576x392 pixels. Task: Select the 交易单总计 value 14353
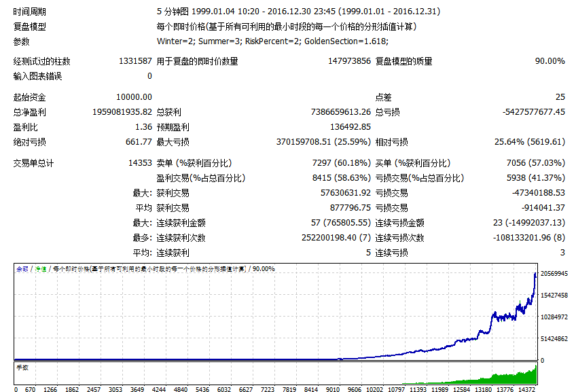coord(138,163)
